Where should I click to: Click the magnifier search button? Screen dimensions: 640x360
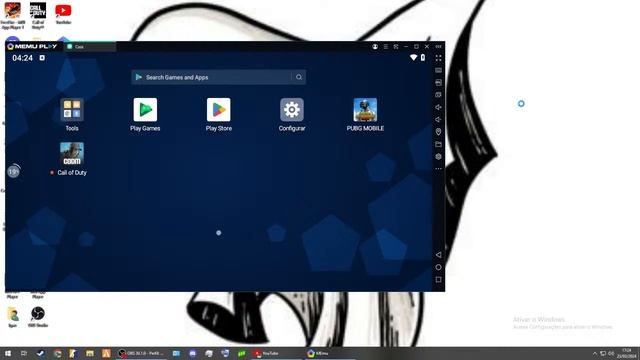click(299, 77)
